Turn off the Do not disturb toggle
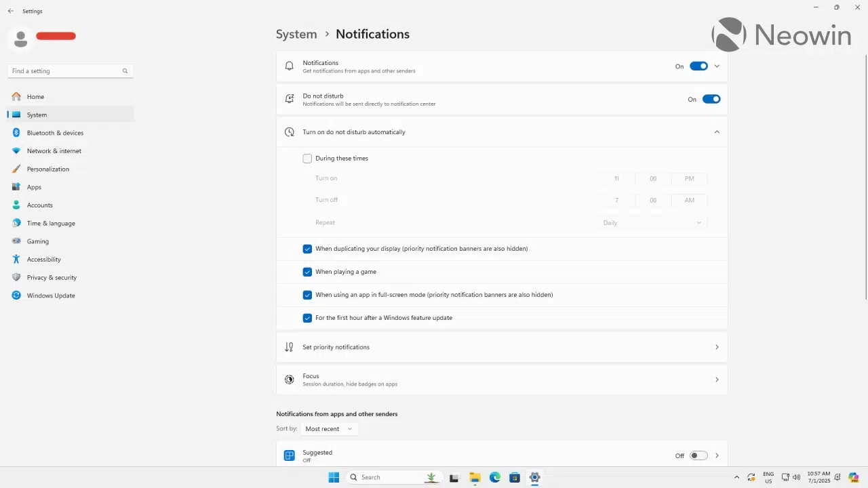Image resolution: width=868 pixels, height=488 pixels. (711, 99)
